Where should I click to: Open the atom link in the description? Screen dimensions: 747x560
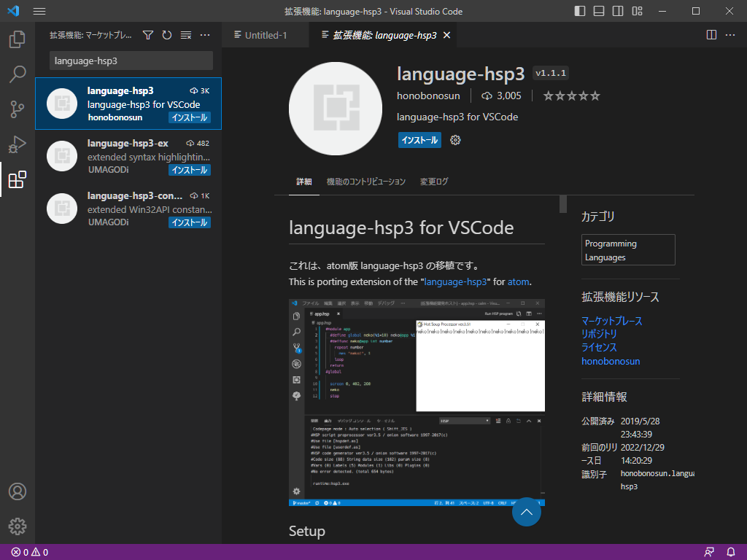(x=518, y=281)
